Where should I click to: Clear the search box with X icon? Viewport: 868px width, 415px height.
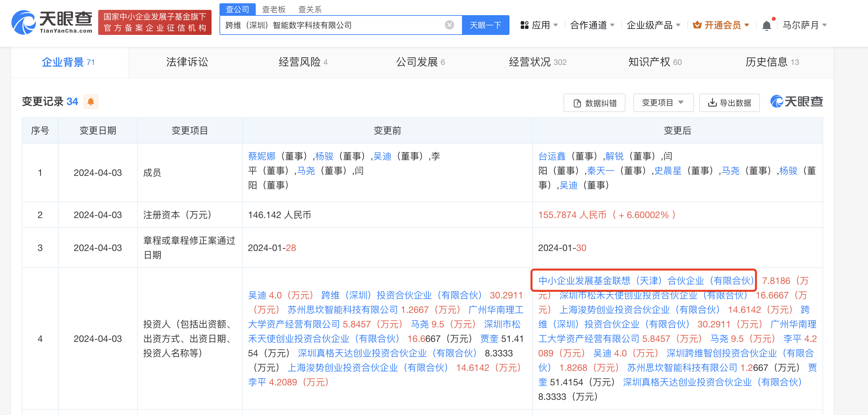pyautogui.click(x=449, y=25)
